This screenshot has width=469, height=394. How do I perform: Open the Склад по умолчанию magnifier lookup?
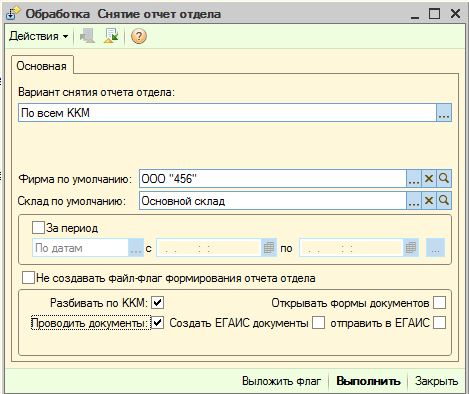click(444, 201)
